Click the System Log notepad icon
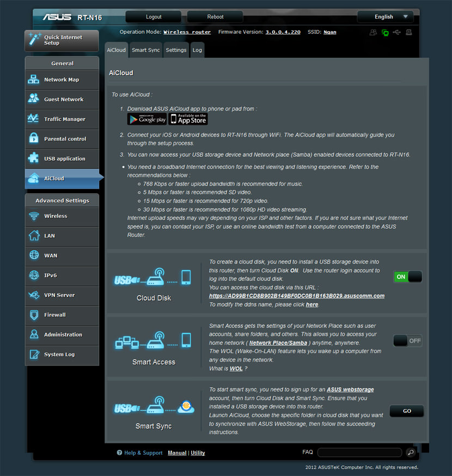The height and width of the screenshot is (476, 452). 34,354
